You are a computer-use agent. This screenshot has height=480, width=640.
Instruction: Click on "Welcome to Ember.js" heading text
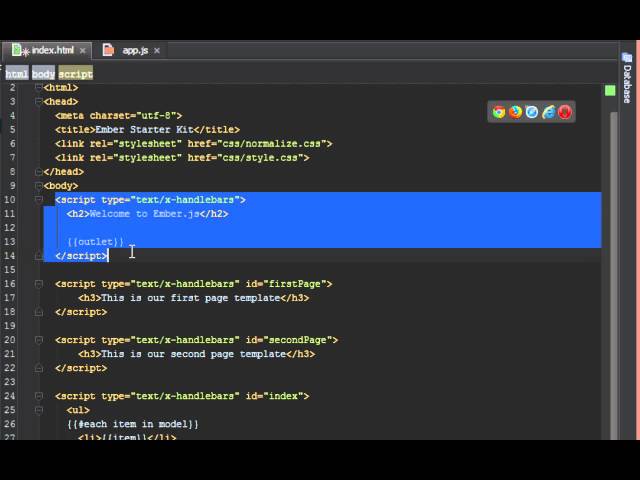[144, 214]
